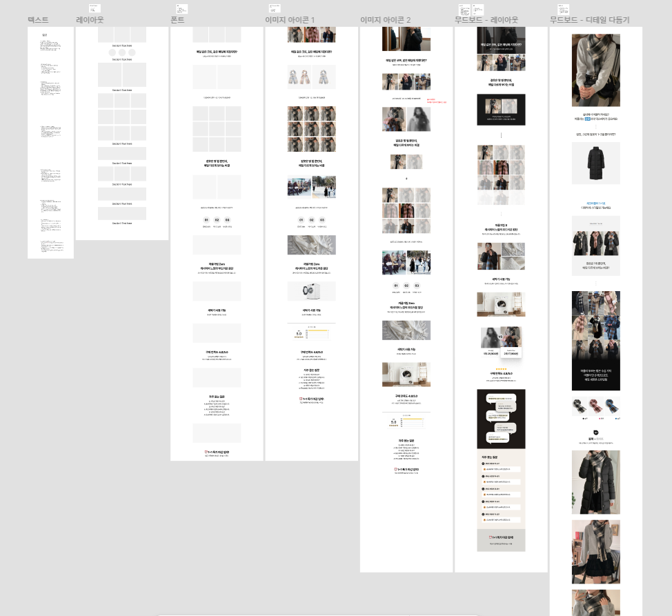Viewport: 672px width, 616px height.
Task: Select the '02' circle in 이미지 아이콘 1 frame
Action: [312, 220]
